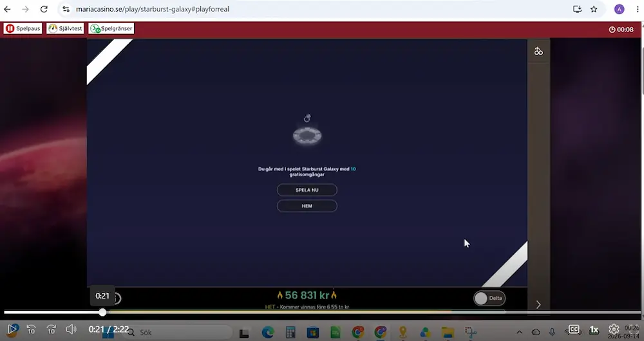
Task: Bookmark this page with the star icon
Action: [x=594, y=9]
